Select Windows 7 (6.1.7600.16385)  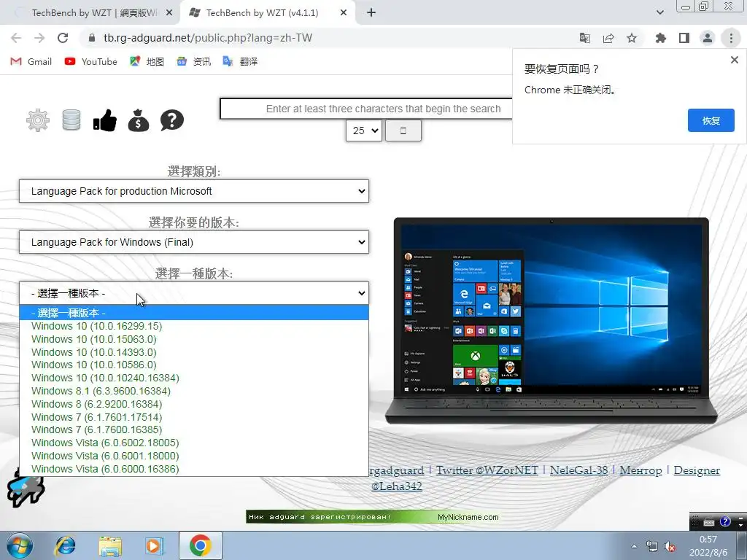tap(194, 429)
